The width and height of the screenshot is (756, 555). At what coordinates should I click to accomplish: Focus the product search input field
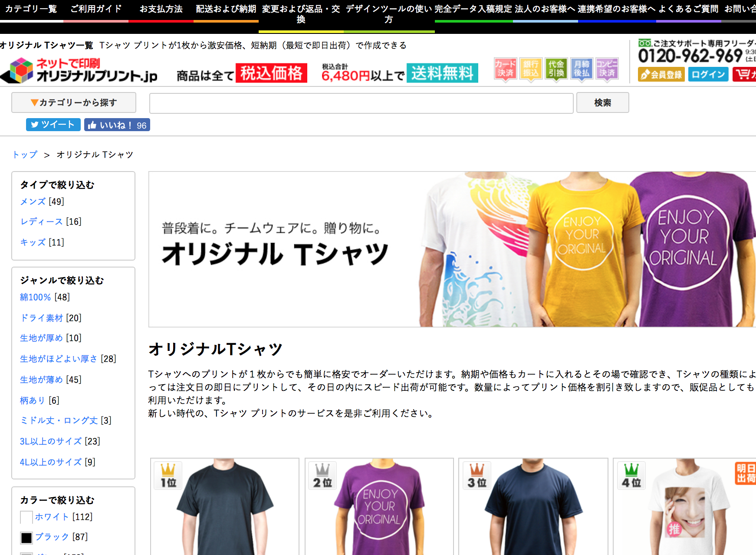click(361, 103)
